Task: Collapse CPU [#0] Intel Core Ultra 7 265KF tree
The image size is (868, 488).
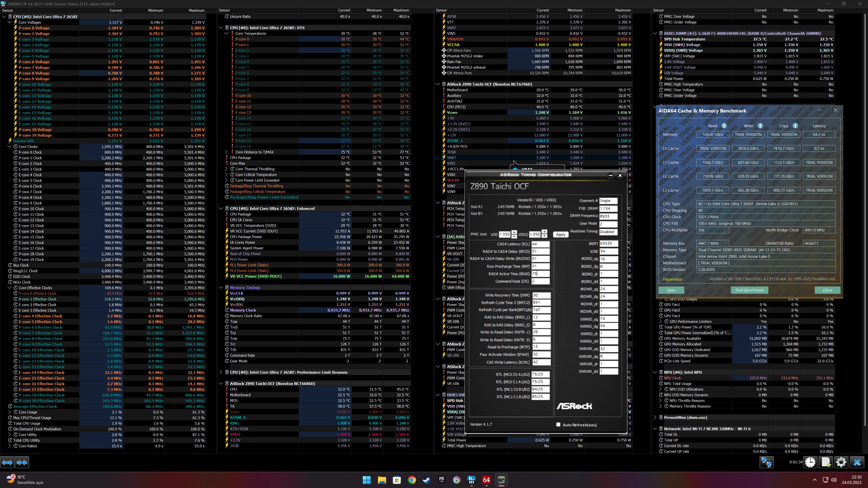Action: [4, 16]
